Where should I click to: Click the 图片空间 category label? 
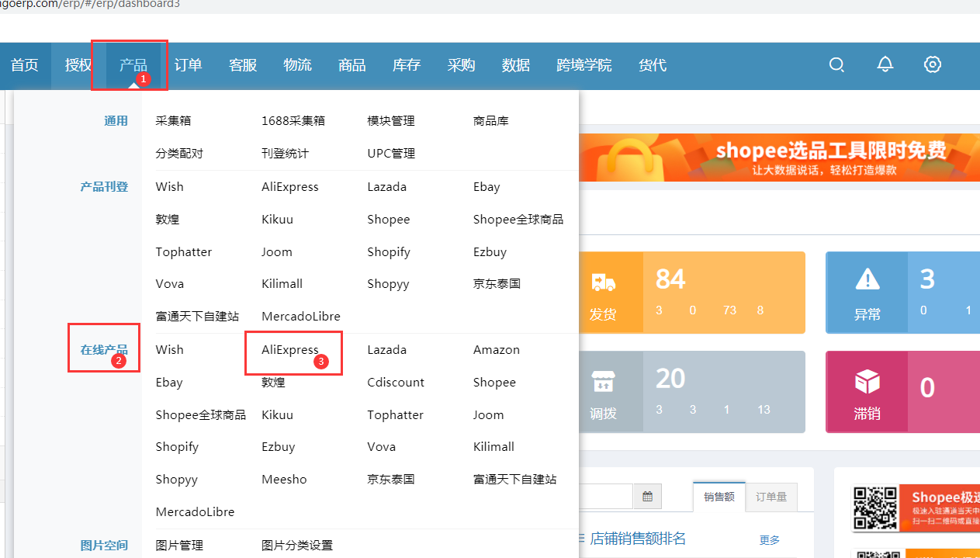tap(104, 546)
